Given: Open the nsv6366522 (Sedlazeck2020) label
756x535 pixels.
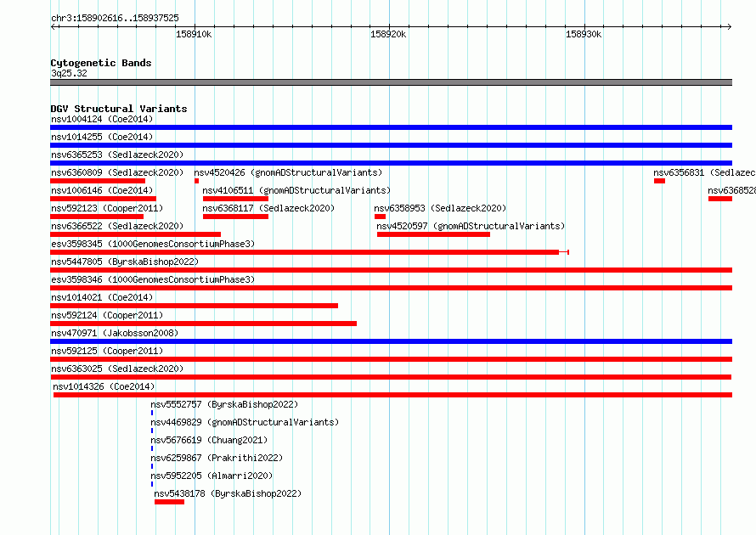Looking at the screenshot, I should (117, 226).
